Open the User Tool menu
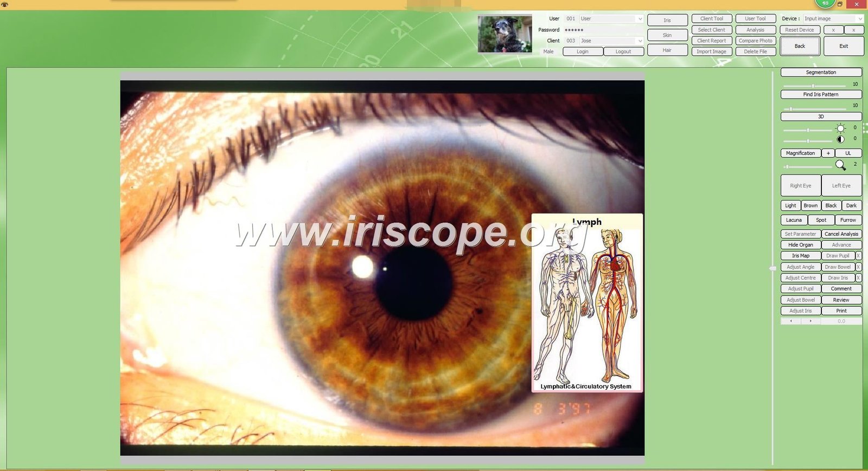The image size is (868, 471). click(x=755, y=18)
